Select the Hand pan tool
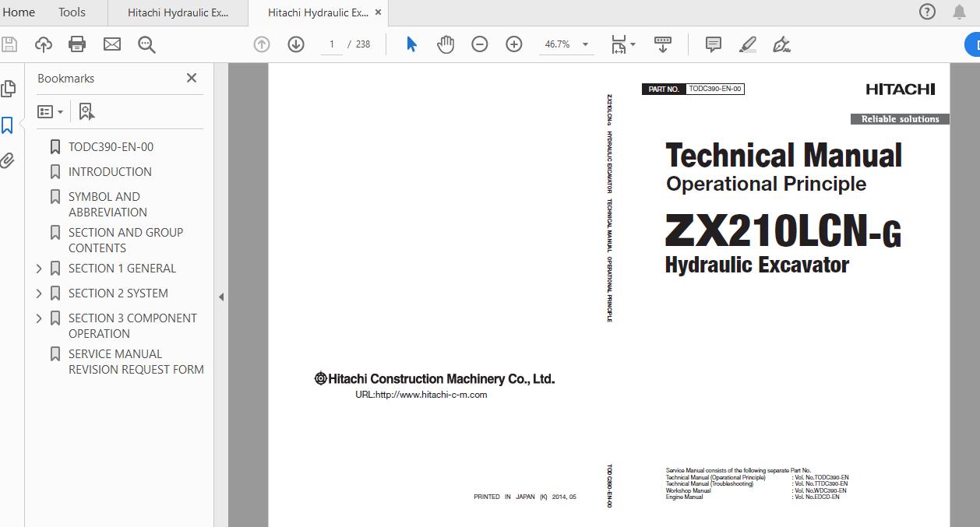 pos(446,44)
